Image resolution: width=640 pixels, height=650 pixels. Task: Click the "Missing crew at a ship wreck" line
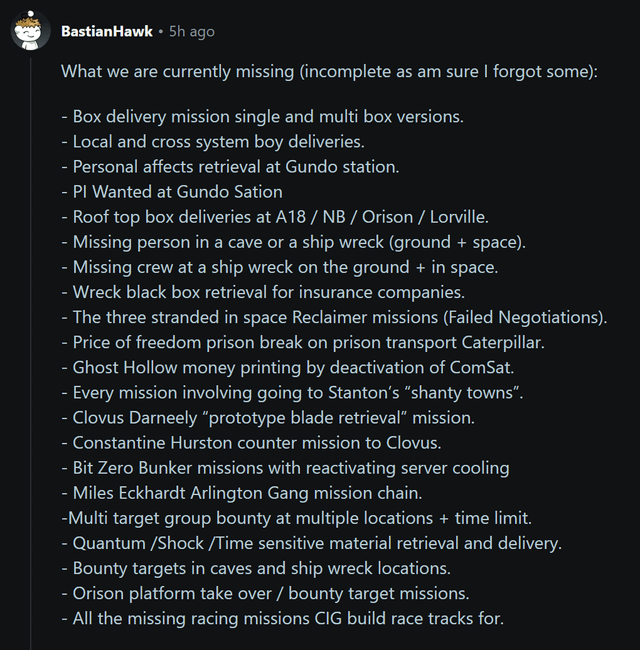coord(279,267)
